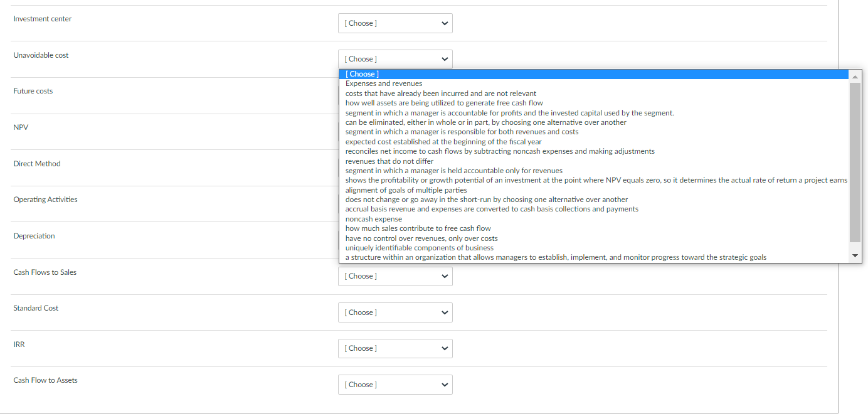Open the Operating Activities dropdown
This screenshot has height=416, width=868.
click(395, 203)
